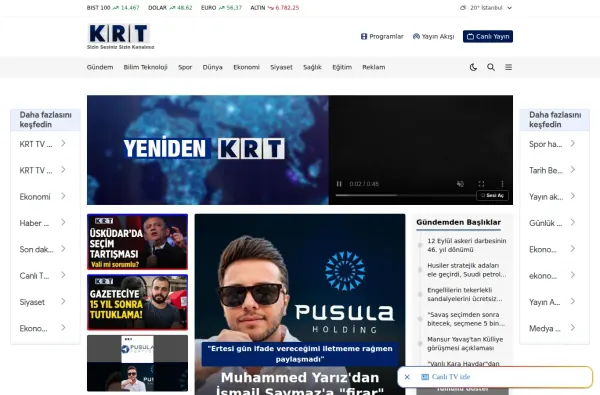The width and height of the screenshot is (600, 395).
Task: Click the ALTIN ticker value
Action: (287, 8)
